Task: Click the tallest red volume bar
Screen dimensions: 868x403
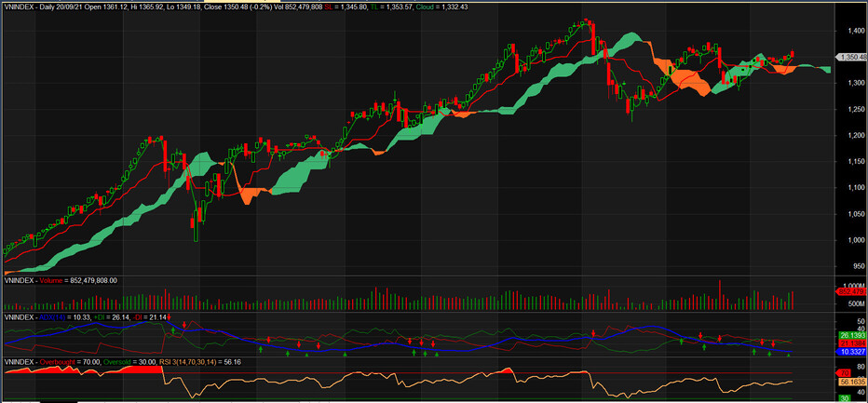Action: (720, 295)
